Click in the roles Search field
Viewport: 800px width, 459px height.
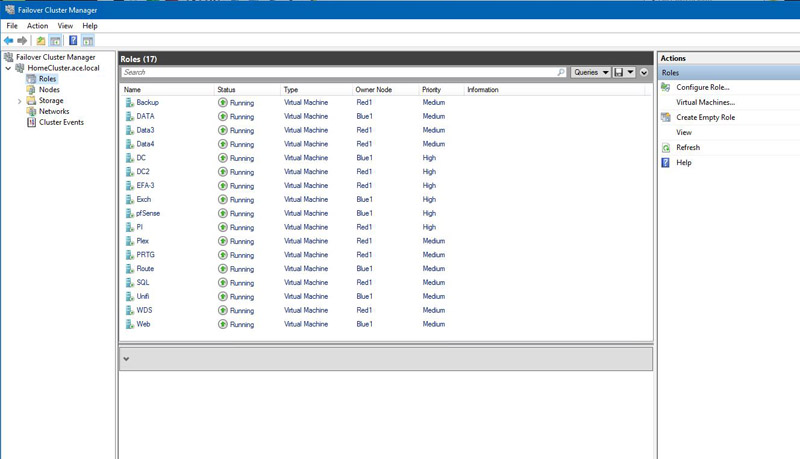[339, 72]
